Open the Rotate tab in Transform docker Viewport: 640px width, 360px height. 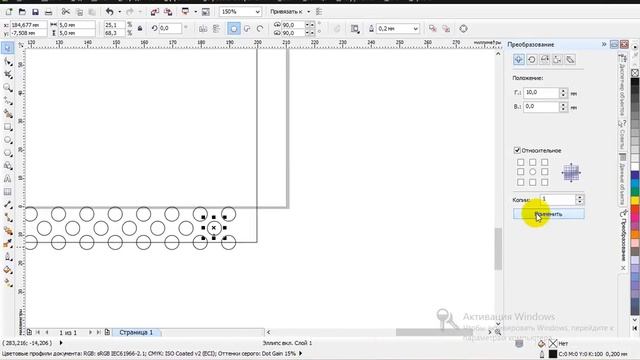(531, 60)
